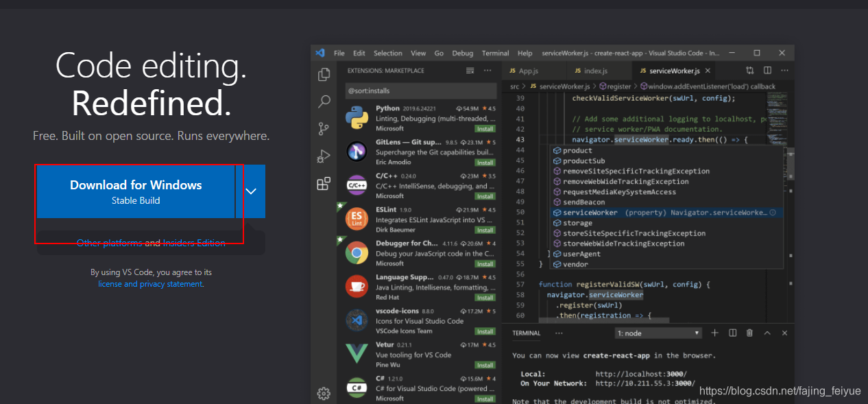Image resolution: width=868 pixels, height=404 pixels.
Task: Click the Python extension logo
Action: click(357, 118)
